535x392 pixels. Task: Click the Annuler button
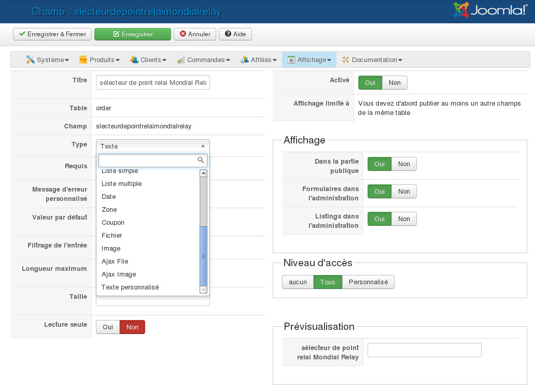click(195, 34)
